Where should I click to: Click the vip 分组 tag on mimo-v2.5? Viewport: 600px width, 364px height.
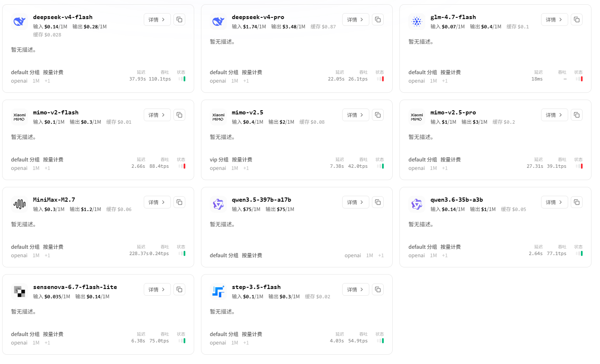point(219,160)
